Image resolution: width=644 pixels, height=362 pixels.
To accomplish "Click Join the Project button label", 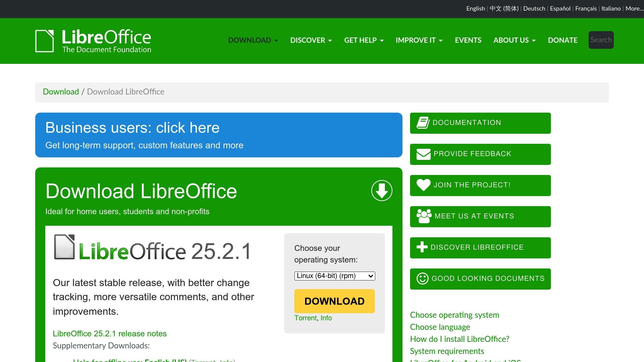I will point(472,185).
